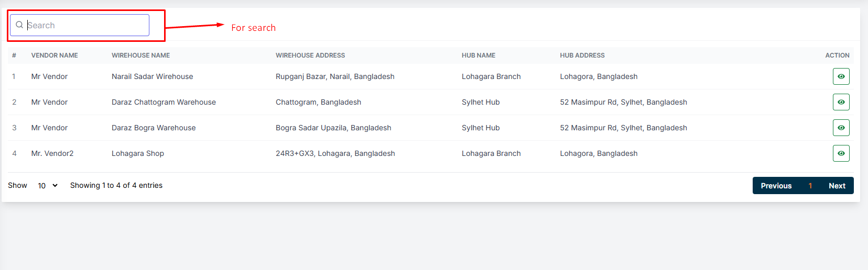Click the Hub Name column header
Image resolution: width=868 pixels, height=270 pixels.
tap(478, 55)
